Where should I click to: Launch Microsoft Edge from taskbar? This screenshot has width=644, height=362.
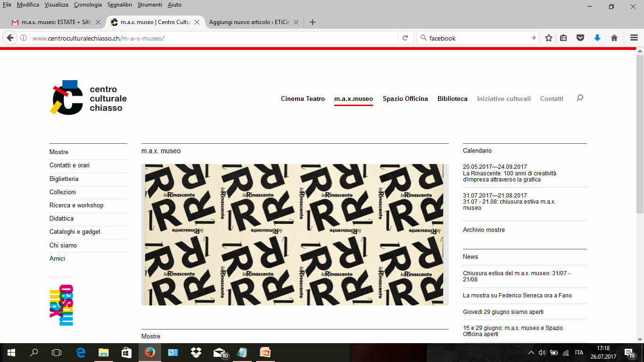coord(81,353)
